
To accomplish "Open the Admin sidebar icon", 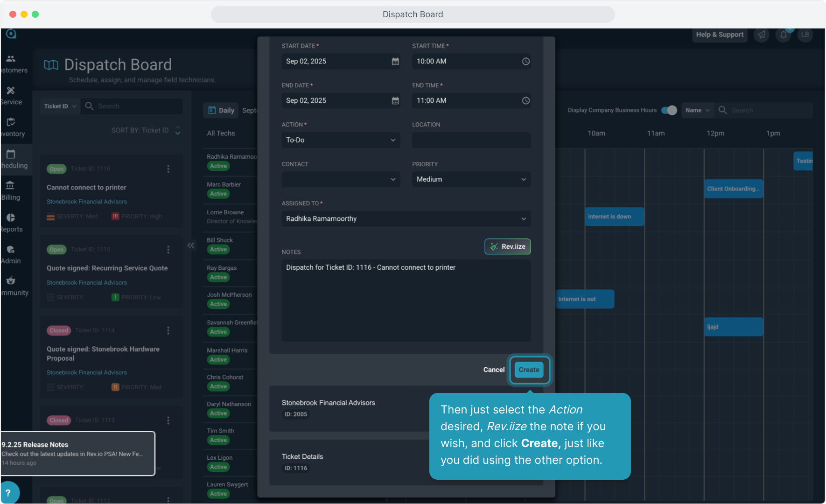I will coord(11,250).
